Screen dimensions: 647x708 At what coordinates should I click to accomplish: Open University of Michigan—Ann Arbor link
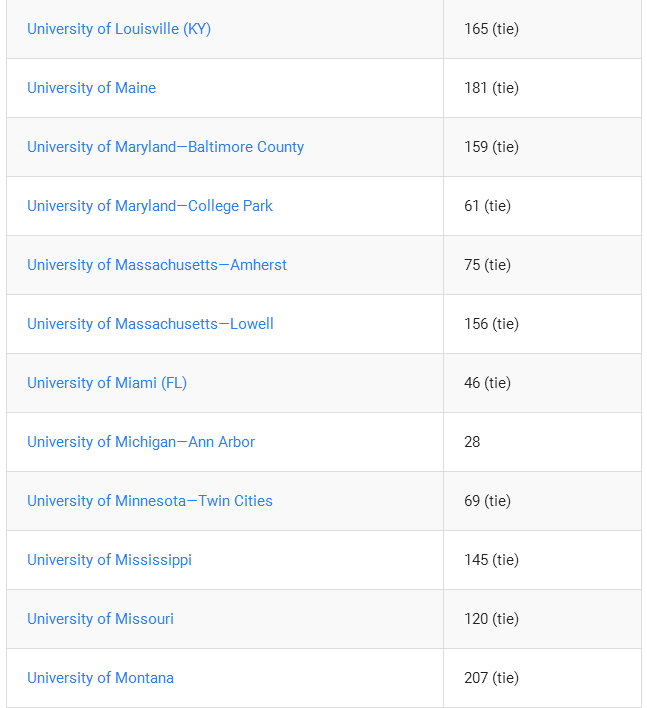[141, 442]
